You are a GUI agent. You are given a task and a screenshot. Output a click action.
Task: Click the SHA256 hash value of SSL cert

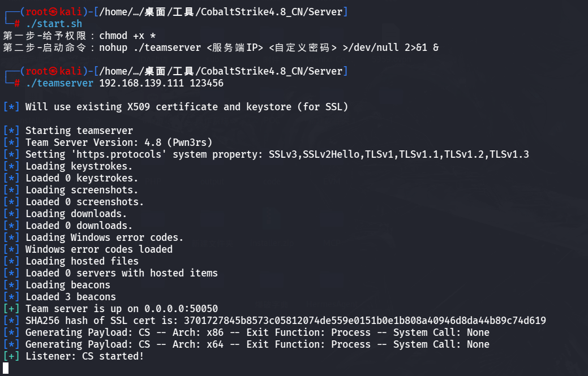(365, 321)
